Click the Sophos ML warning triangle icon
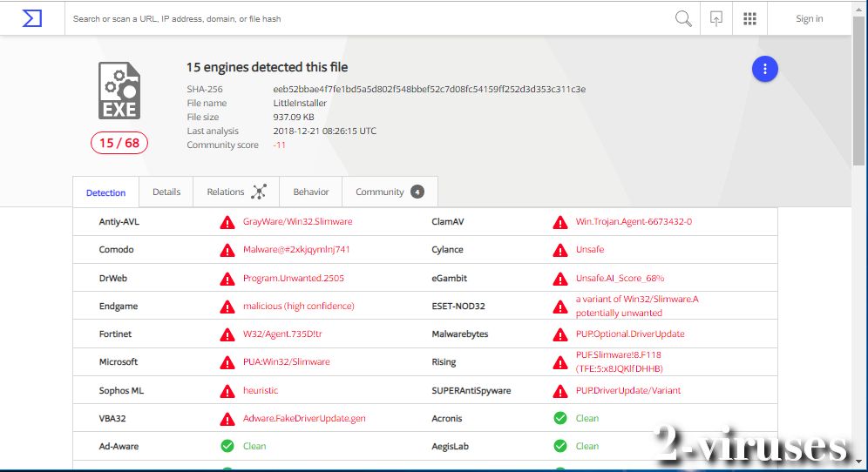 (x=227, y=391)
